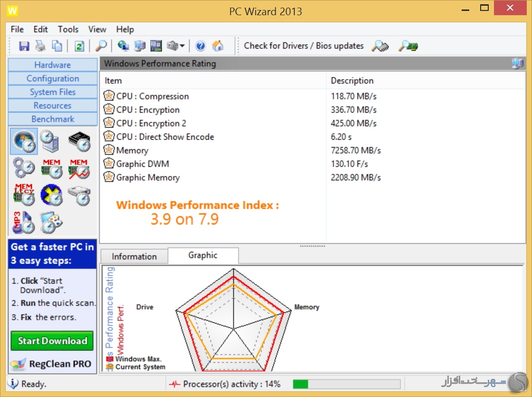Viewport: 532px width, 397px height.
Task: Open the Tools menu
Action: (x=68, y=29)
